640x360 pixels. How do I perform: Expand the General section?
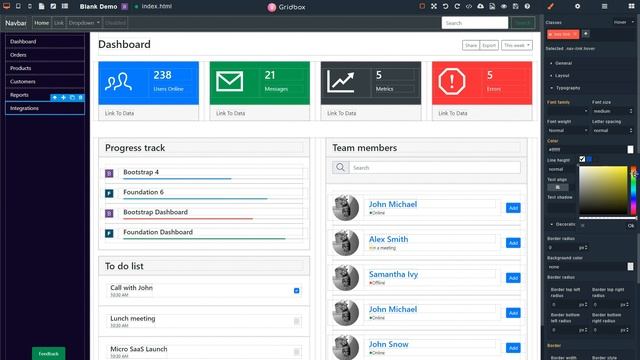pos(563,63)
